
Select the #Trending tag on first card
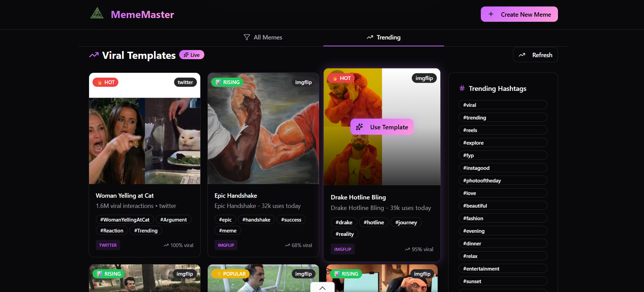pos(146,231)
